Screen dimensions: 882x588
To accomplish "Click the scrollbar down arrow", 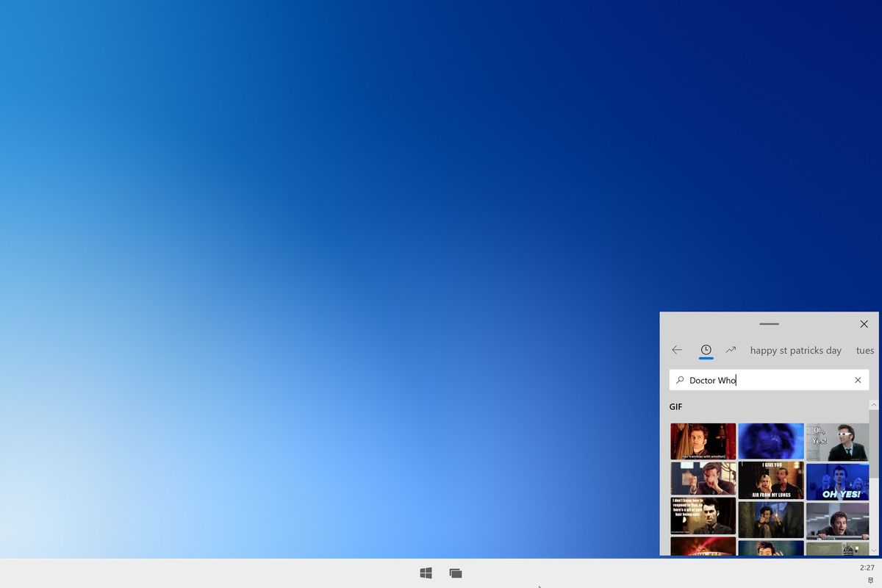I will (x=874, y=550).
